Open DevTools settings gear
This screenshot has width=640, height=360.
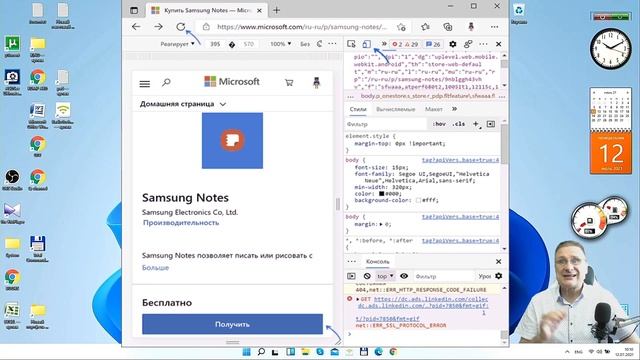coord(453,44)
